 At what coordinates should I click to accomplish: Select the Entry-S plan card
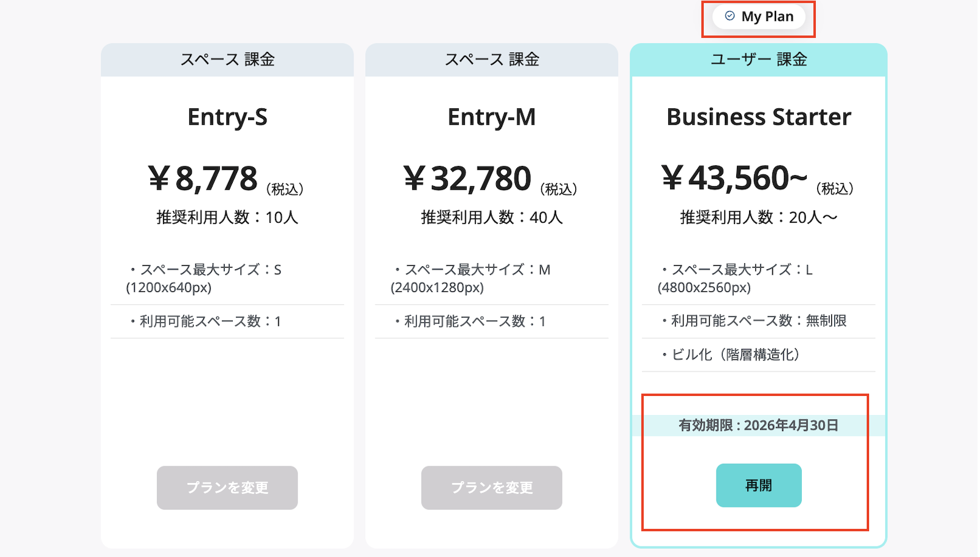(227, 294)
